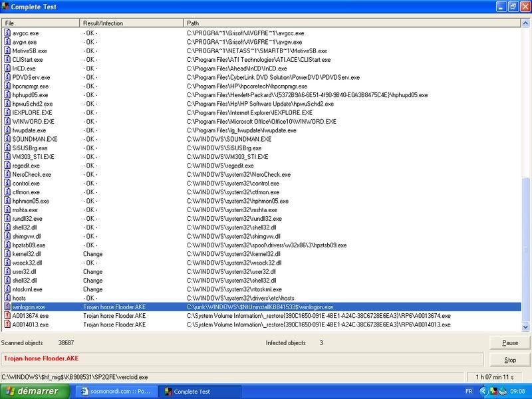Screen dimensions: 532x399
Task: Click the file icon next to avgcc.exe
Action: (x=7, y=33)
